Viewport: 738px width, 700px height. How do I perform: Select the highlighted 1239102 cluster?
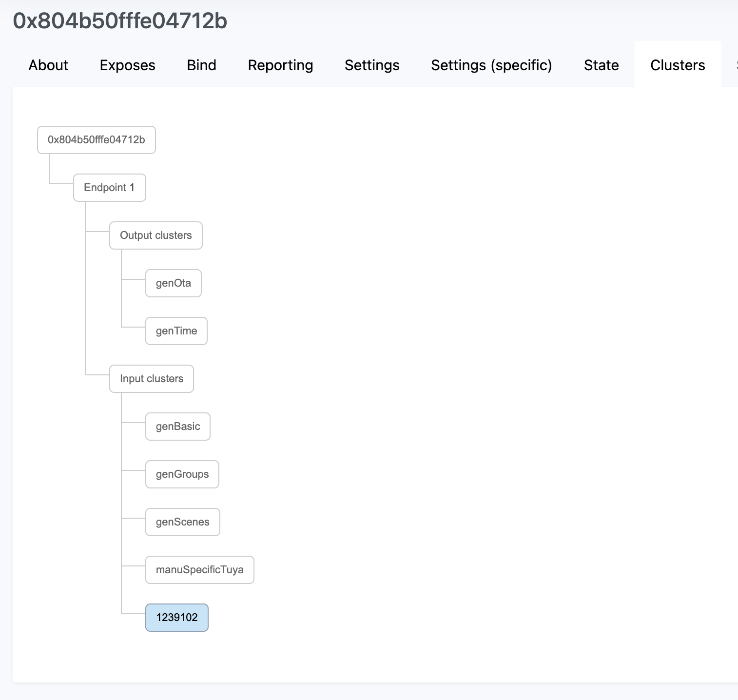click(176, 617)
